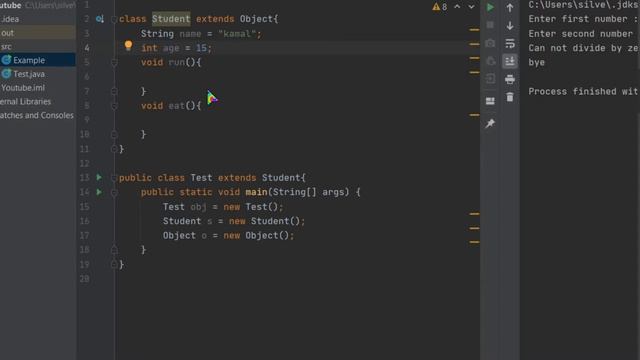The width and height of the screenshot is (640, 360).
Task: Click run gutter arrow beside class Test
Action: coord(99,177)
